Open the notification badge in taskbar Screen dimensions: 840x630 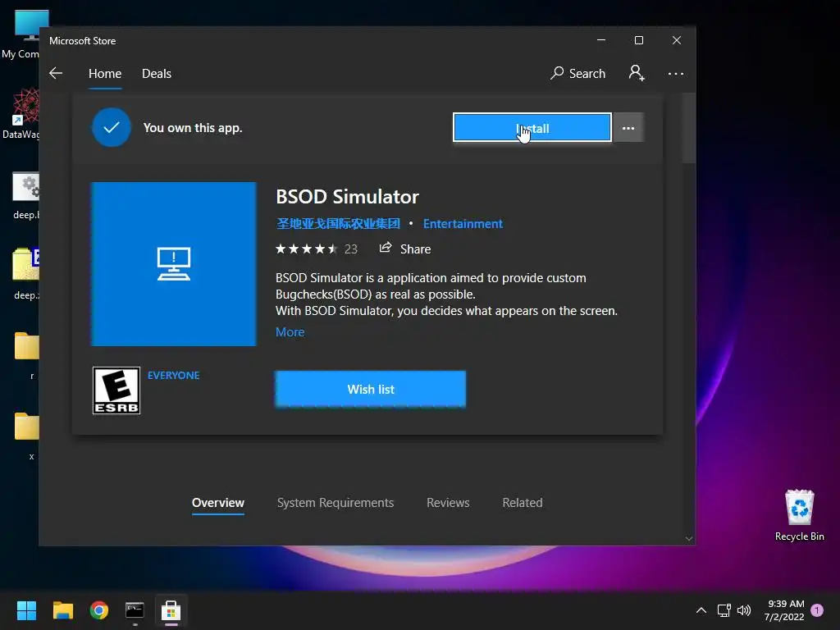point(817,610)
